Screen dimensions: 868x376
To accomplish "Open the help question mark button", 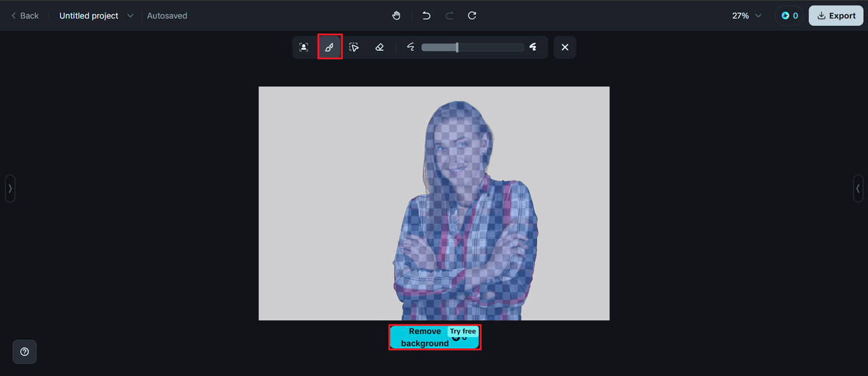I will [24, 352].
